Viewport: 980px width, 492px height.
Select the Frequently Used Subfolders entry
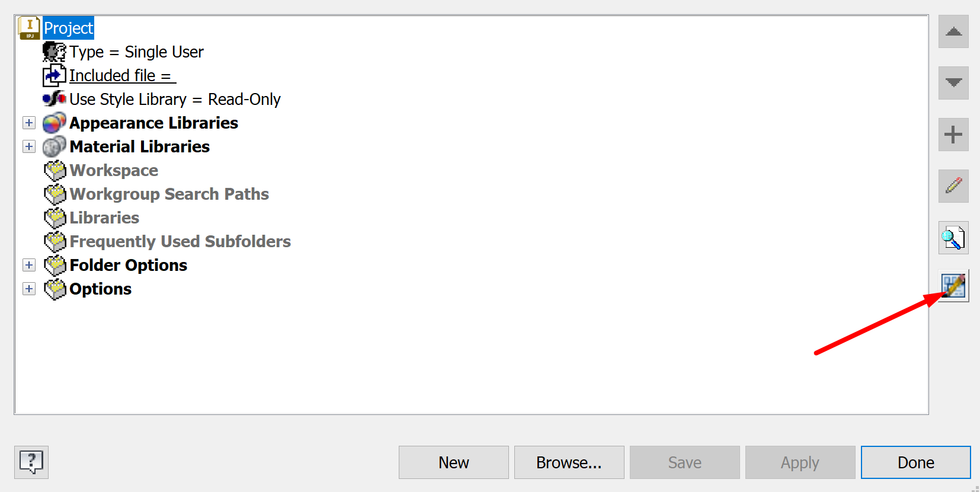[180, 241]
